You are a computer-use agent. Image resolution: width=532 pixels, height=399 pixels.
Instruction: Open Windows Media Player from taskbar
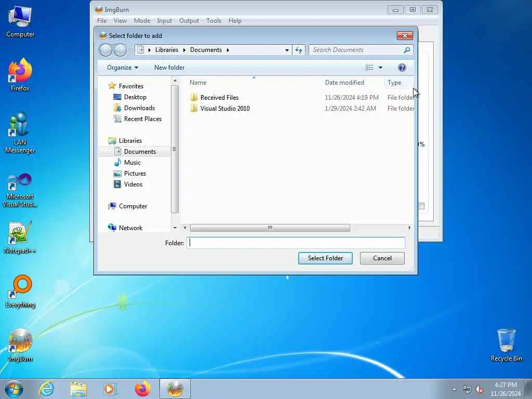pos(110,389)
